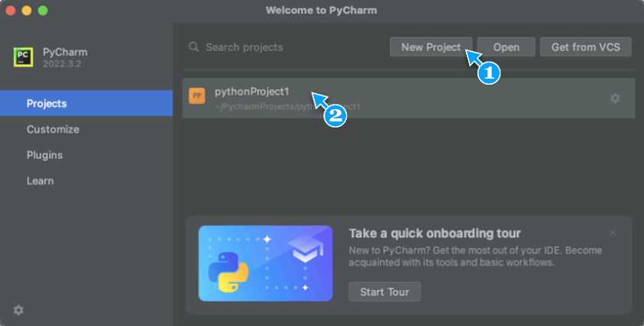Close the window with red button
This screenshot has width=644, height=326.
click(x=11, y=10)
